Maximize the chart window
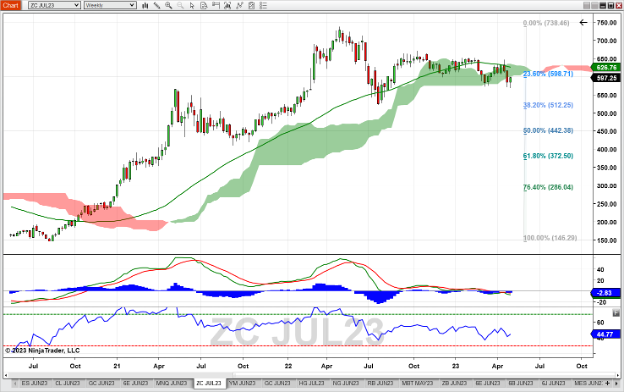 pyautogui.click(x=611, y=6)
